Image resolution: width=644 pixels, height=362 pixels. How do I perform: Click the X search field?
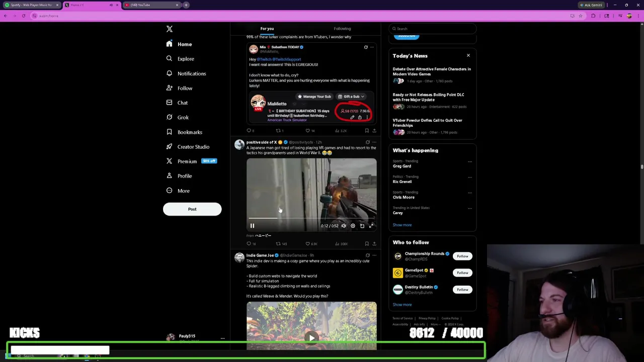[433, 29]
